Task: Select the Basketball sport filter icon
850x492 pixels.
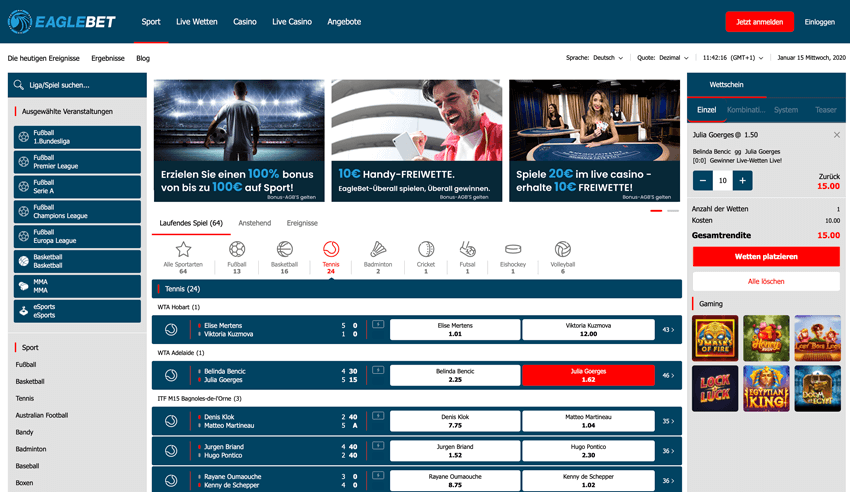Action: [285, 249]
